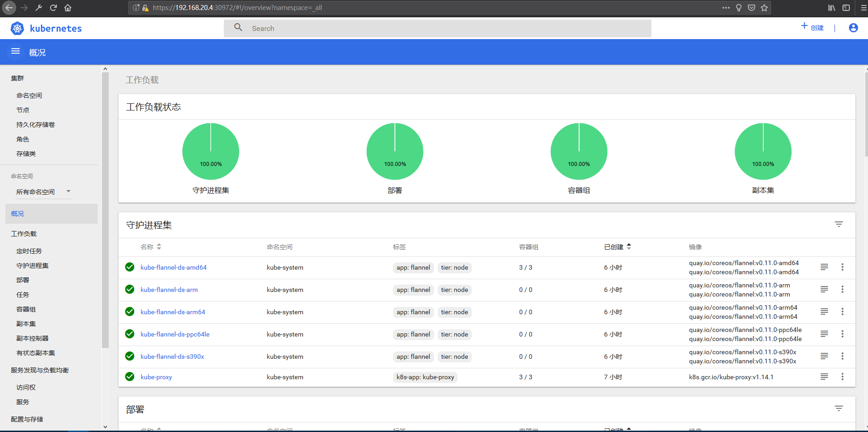The image size is (868, 432).
Task: View logs icon for kube-flannel-ds-arm64
Action: click(824, 311)
